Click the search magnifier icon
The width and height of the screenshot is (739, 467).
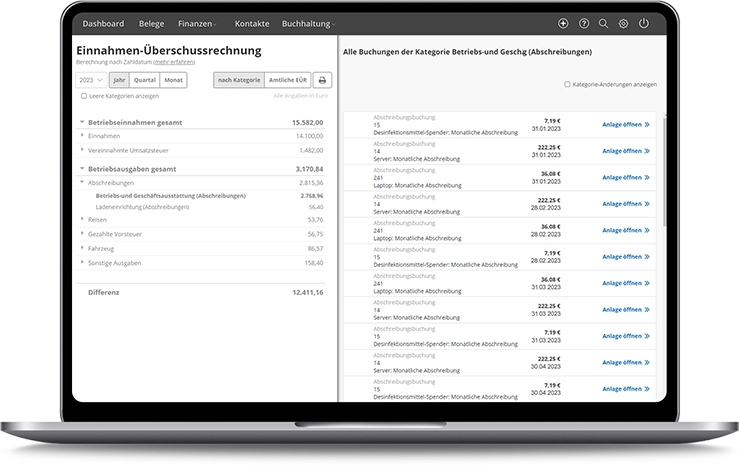603,24
